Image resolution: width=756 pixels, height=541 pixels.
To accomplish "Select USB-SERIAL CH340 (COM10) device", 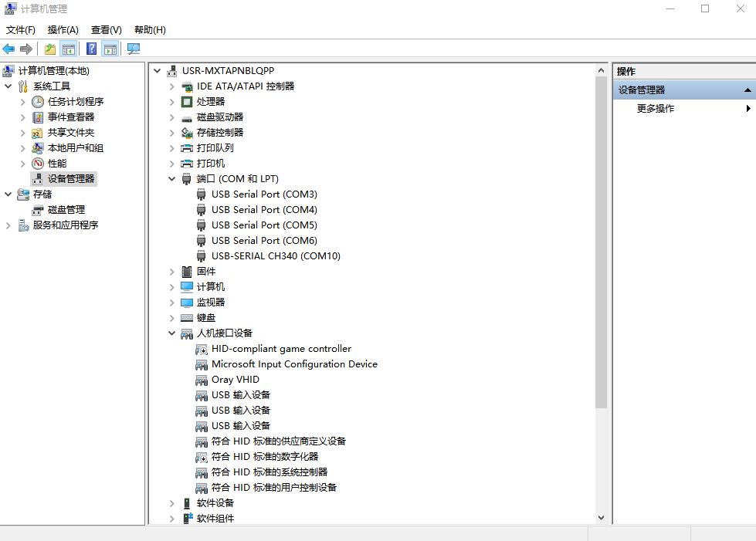I will (276, 256).
